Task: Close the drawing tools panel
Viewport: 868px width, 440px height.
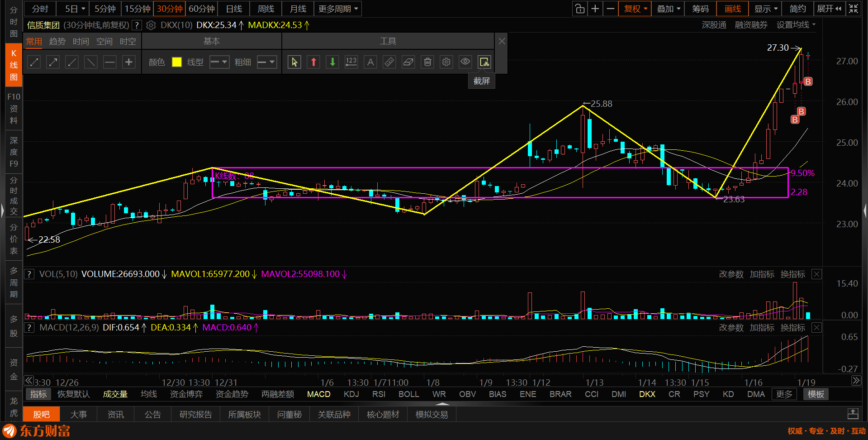Action: [x=502, y=41]
